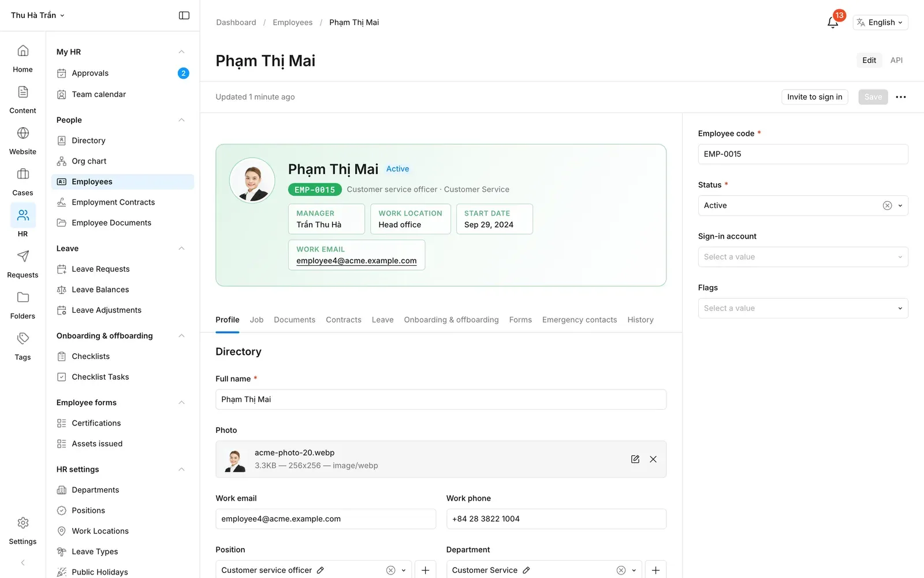Viewport: 924px width, 578px height.
Task: Clear the Customer service officer position
Action: click(x=391, y=570)
